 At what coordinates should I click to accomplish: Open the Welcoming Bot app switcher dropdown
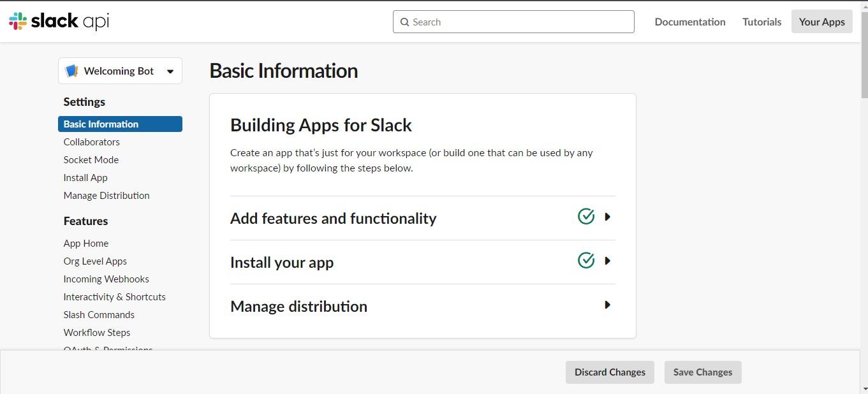coord(170,71)
